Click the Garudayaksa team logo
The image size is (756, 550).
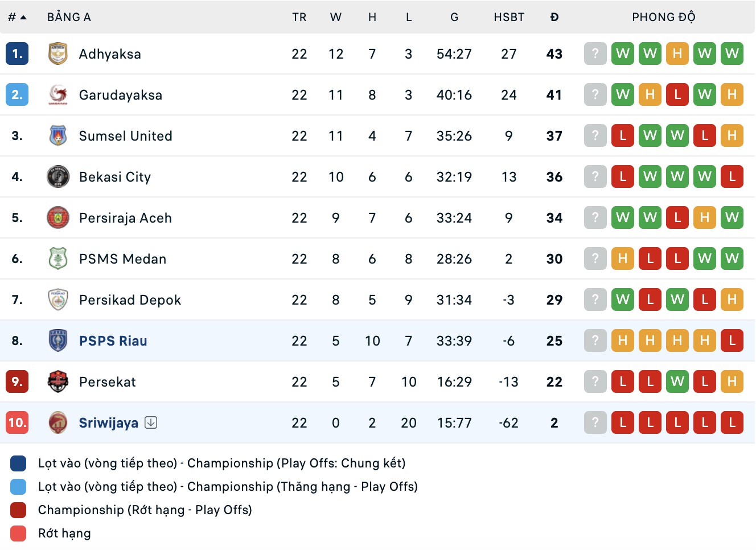58,95
